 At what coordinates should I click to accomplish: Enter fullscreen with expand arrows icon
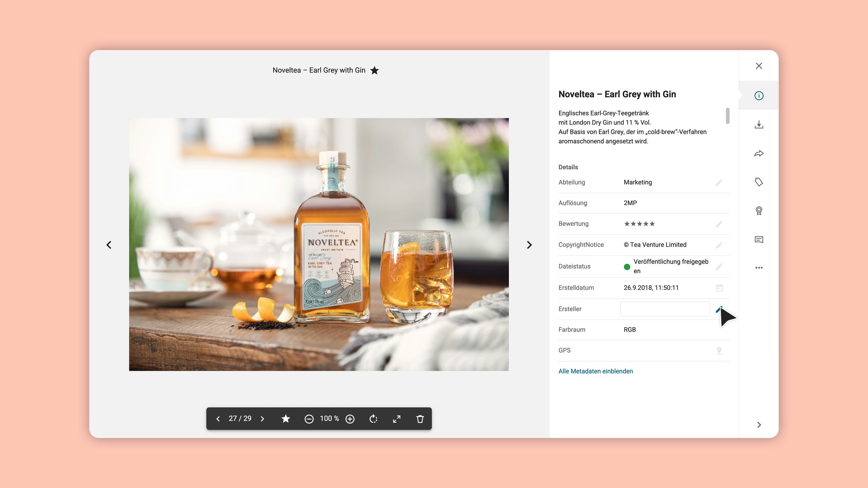(x=397, y=419)
